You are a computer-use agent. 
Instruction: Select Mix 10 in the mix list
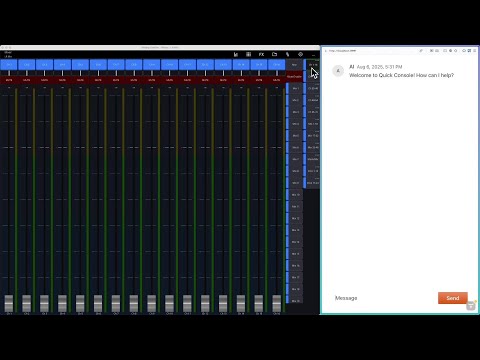(295, 195)
